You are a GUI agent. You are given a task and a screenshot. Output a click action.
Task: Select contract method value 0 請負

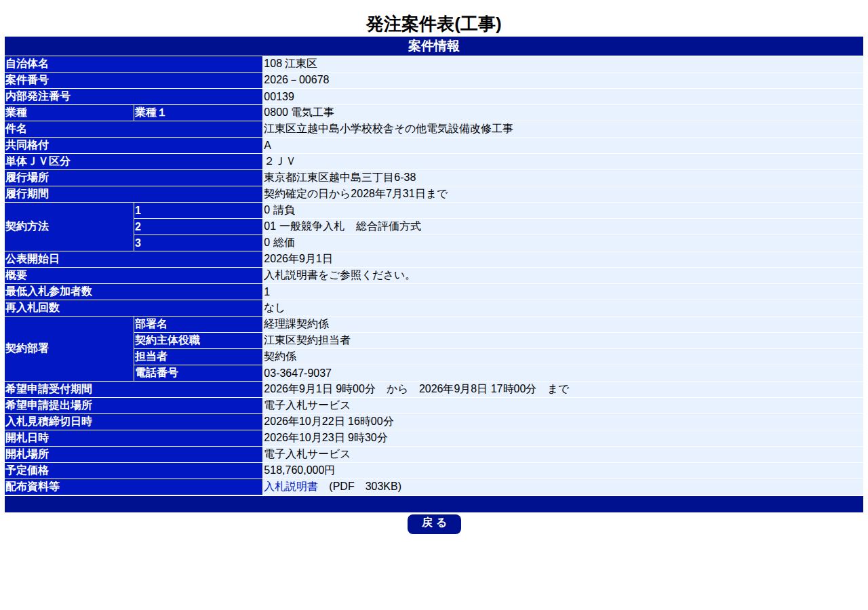pos(279,210)
